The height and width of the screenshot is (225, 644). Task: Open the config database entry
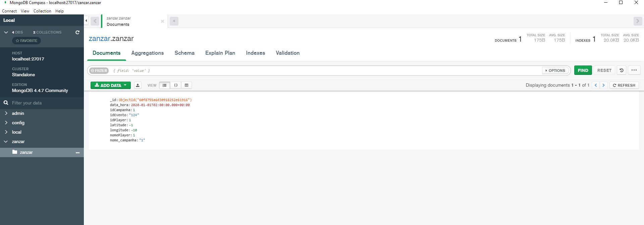tap(18, 123)
